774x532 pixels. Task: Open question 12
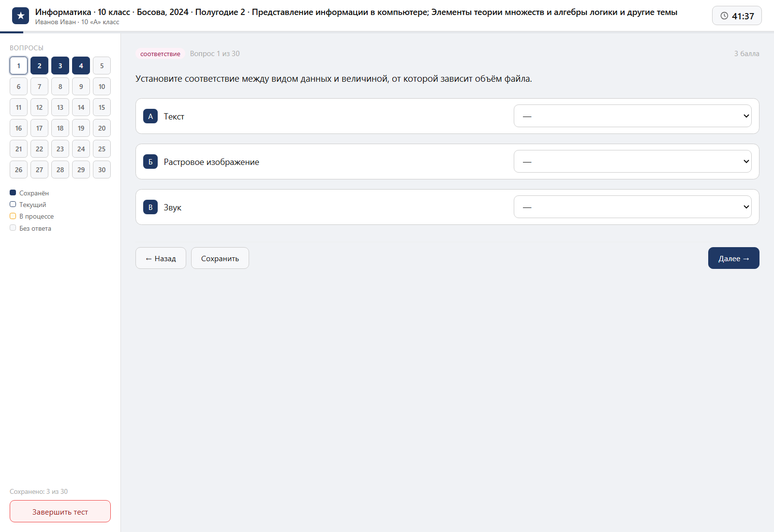(x=39, y=107)
